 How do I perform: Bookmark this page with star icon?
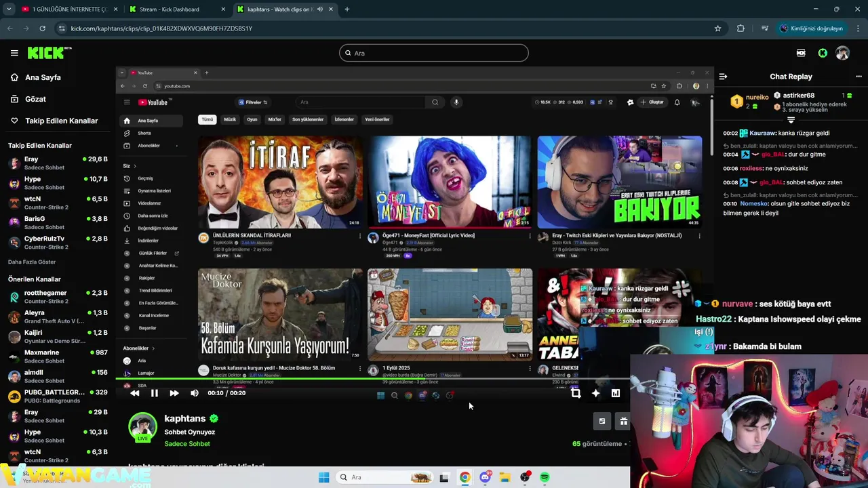click(x=717, y=28)
